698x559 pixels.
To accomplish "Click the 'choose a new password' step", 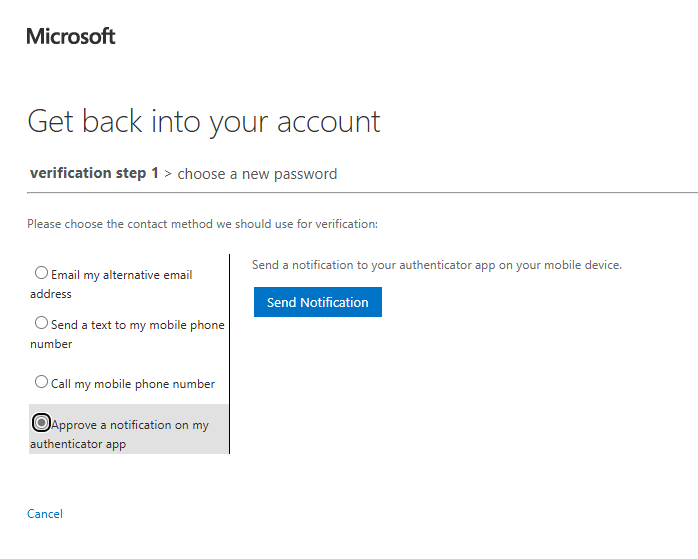I will coord(257,174).
